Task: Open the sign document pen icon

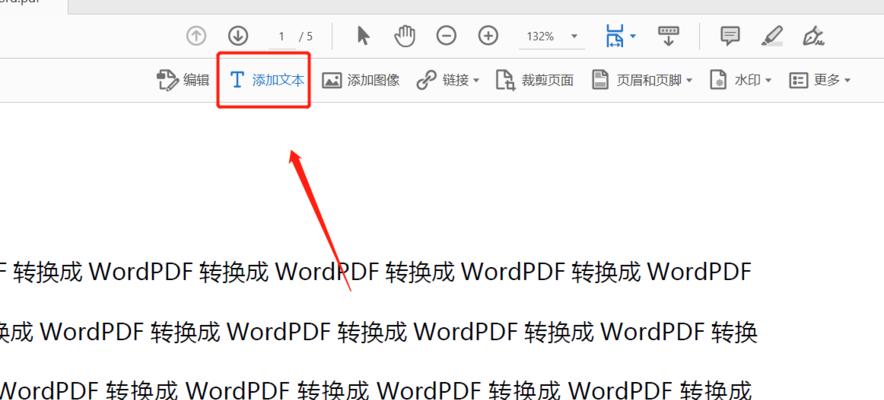Action: click(813, 36)
